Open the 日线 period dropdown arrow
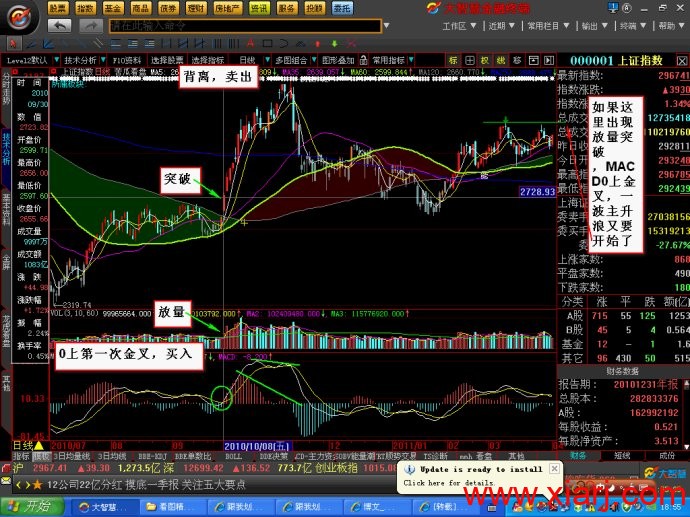 [x=267, y=60]
